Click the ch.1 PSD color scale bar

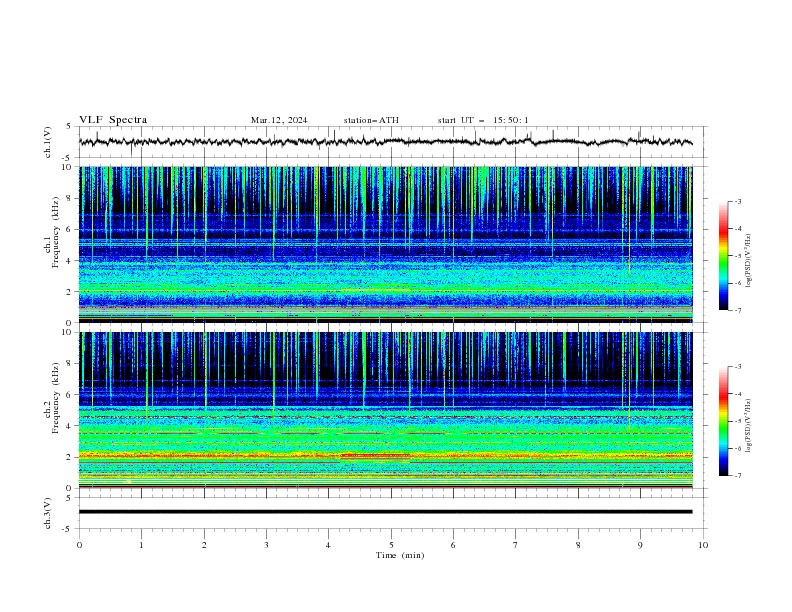[x=724, y=256]
